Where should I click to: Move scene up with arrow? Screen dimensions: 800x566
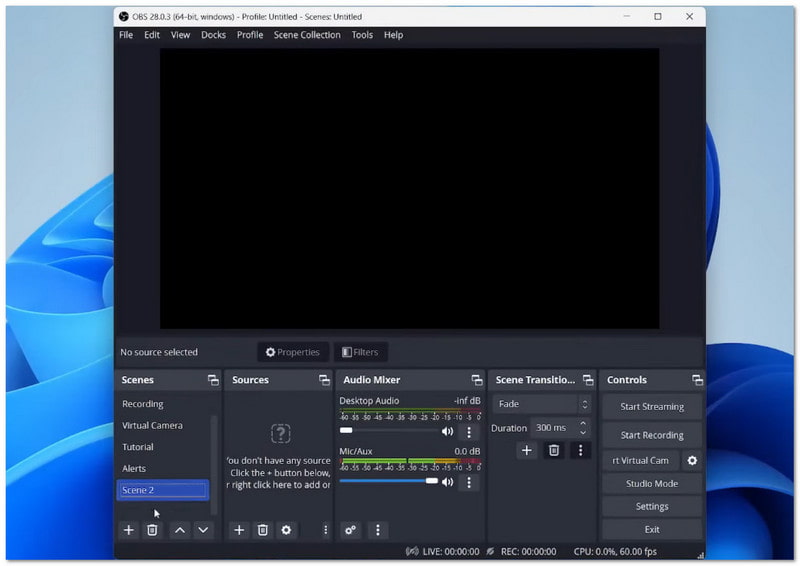(180, 530)
